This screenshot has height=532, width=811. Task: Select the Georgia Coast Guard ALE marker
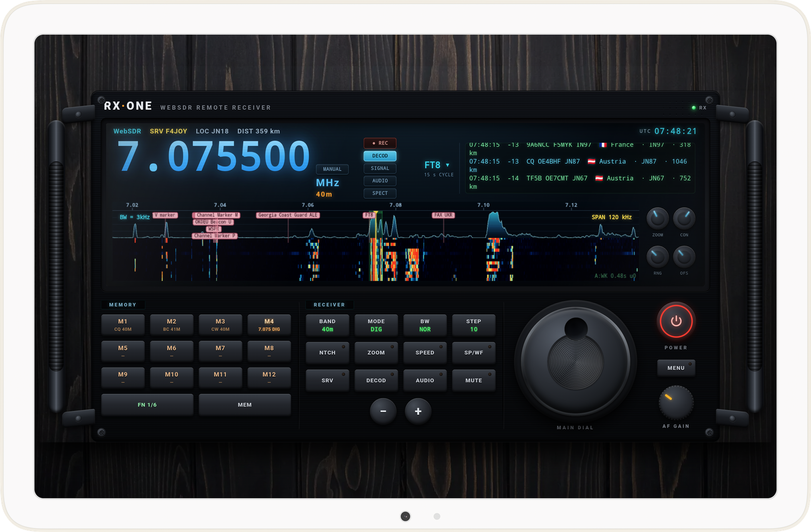pos(288,215)
